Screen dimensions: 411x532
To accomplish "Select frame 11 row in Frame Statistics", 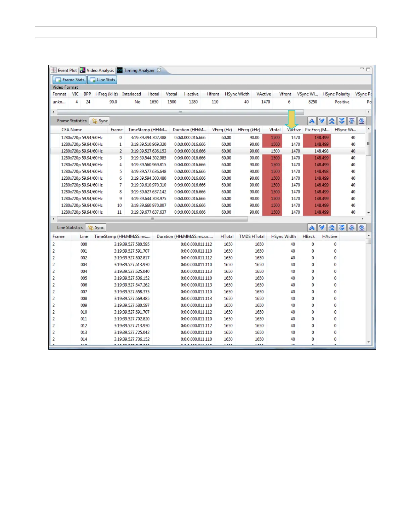I will pyautogui.click(x=208, y=212).
